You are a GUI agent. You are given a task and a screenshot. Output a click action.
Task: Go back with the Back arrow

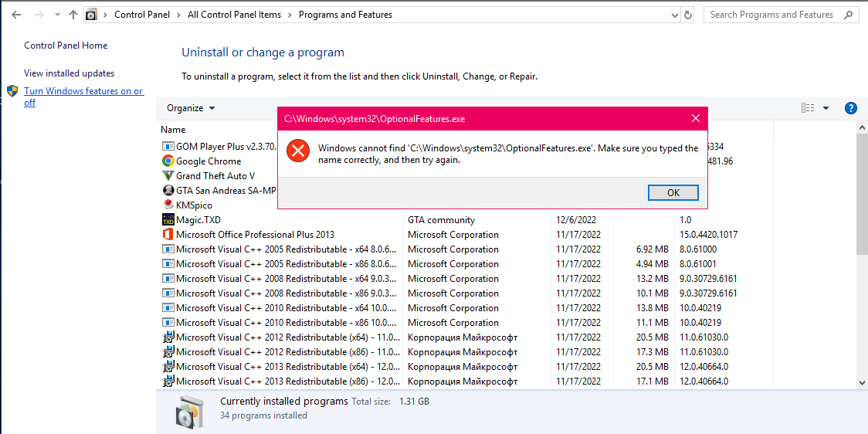(16, 15)
